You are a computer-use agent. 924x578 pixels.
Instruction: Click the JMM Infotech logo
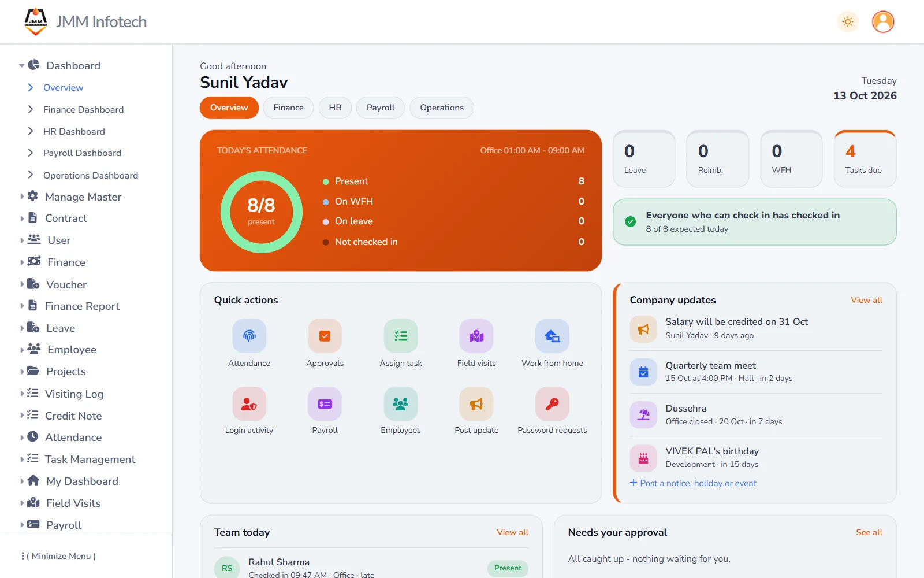pos(36,22)
